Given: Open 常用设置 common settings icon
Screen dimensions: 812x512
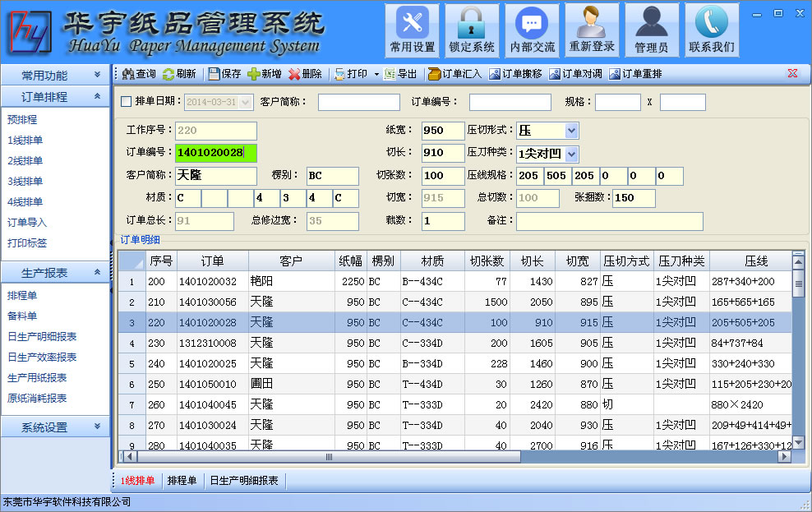Looking at the screenshot, I should coord(413,30).
